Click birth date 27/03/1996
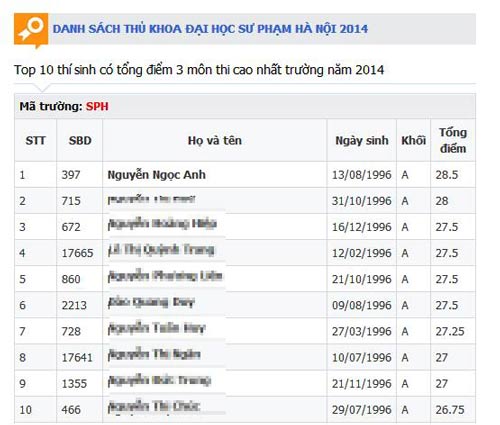Screen dimensions: 500x425 pos(361,331)
